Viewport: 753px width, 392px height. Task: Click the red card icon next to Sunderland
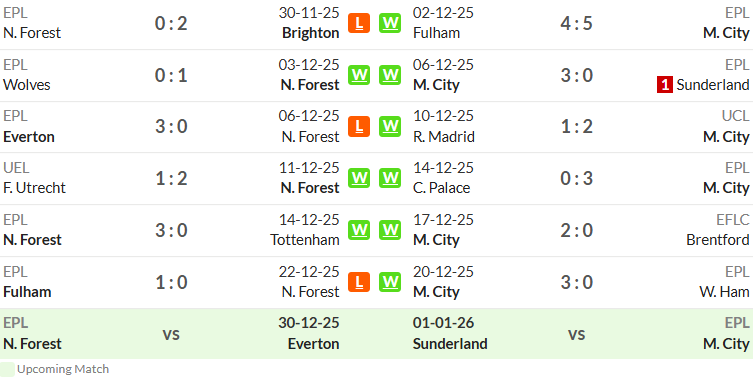tap(665, 85)
